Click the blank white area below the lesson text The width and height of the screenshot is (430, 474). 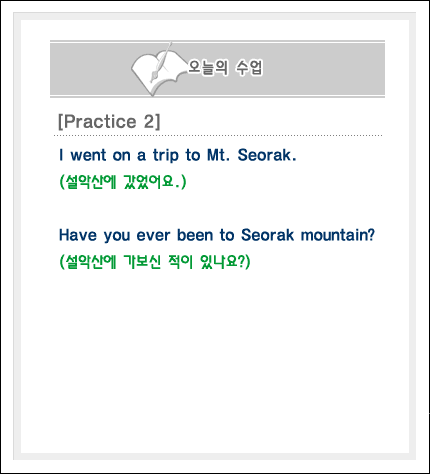point(215,360)
